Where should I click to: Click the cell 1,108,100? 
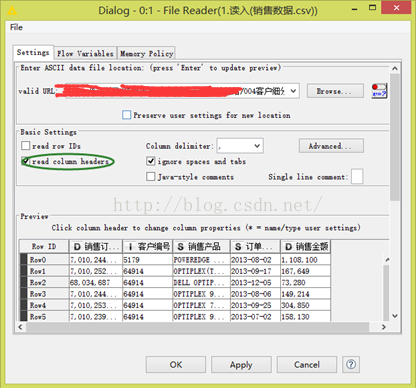(306, 260)
